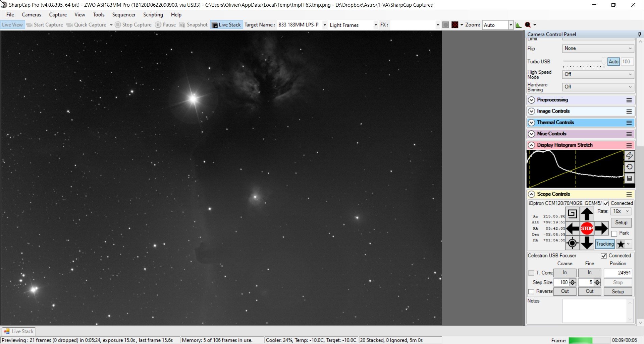
Task: Click the Tracking button
Action: 605,244
